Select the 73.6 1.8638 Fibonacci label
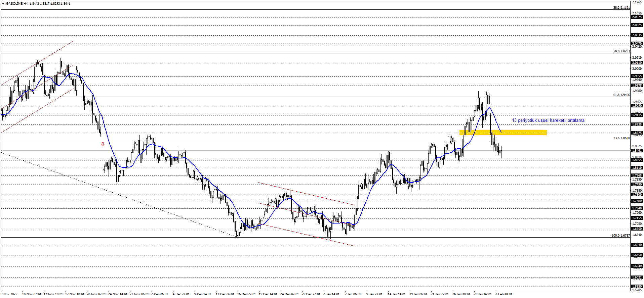Screen dimensions: 644x298 621,138
